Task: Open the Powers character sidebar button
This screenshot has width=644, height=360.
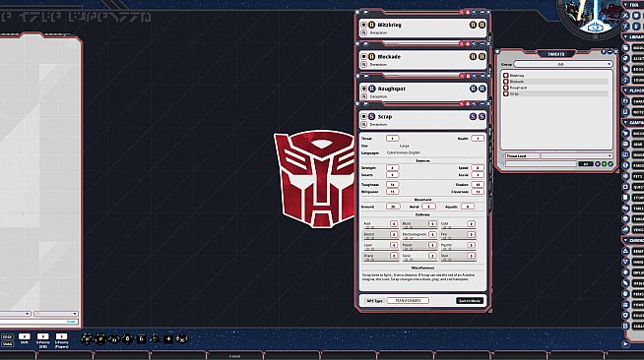Action: 634,305
